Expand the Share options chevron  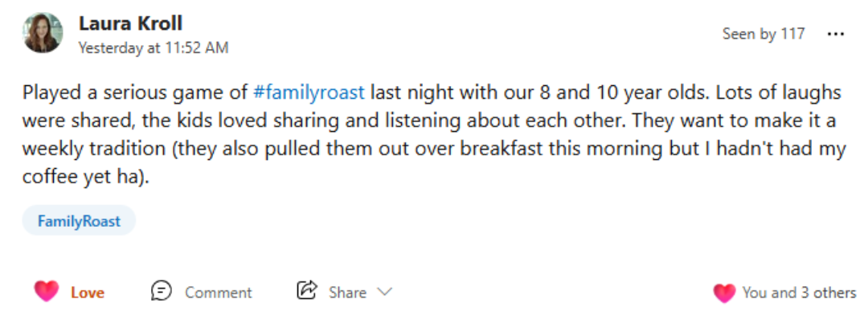384,292
